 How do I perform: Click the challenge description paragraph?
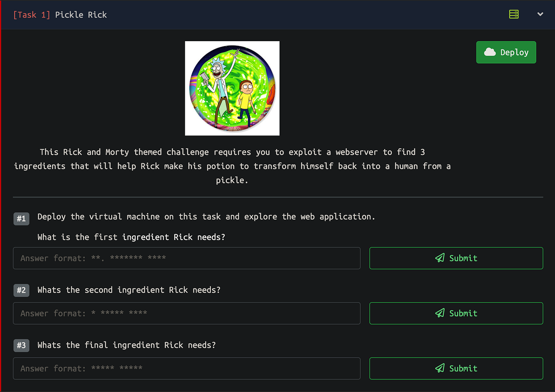click(232, 166)
